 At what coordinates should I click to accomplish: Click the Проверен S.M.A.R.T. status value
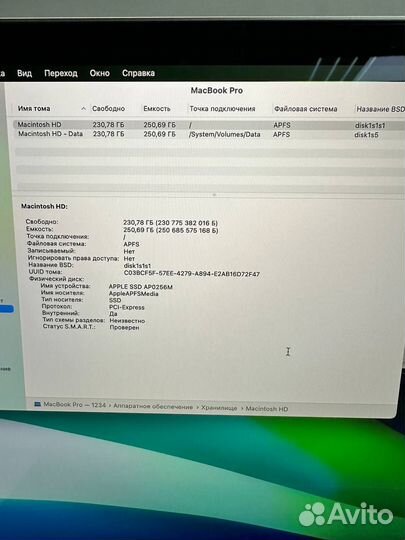(124, 327)
